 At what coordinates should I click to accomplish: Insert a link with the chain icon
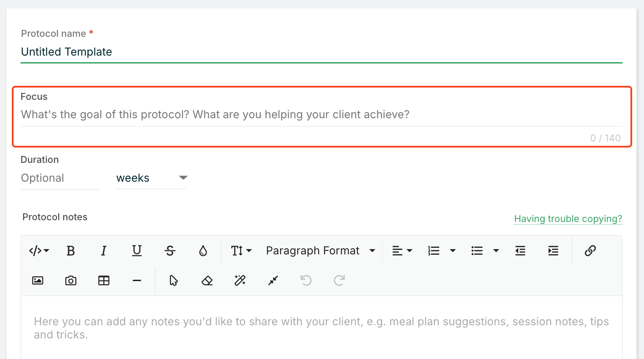(x=590, y=251)
